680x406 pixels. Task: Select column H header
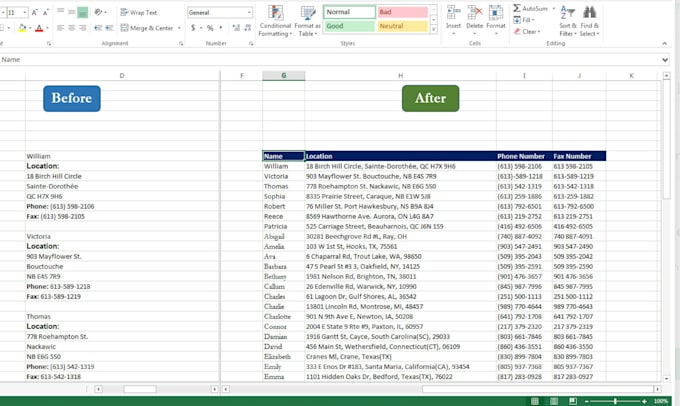400,75
